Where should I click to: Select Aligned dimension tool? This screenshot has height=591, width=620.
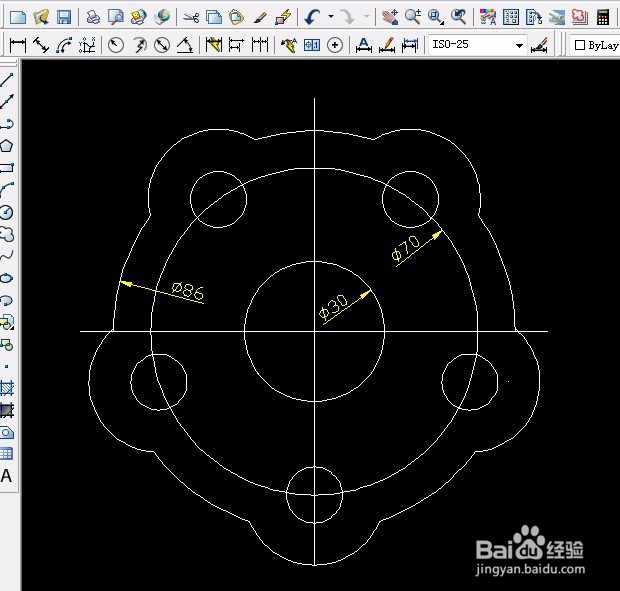[x=41, y=45]
